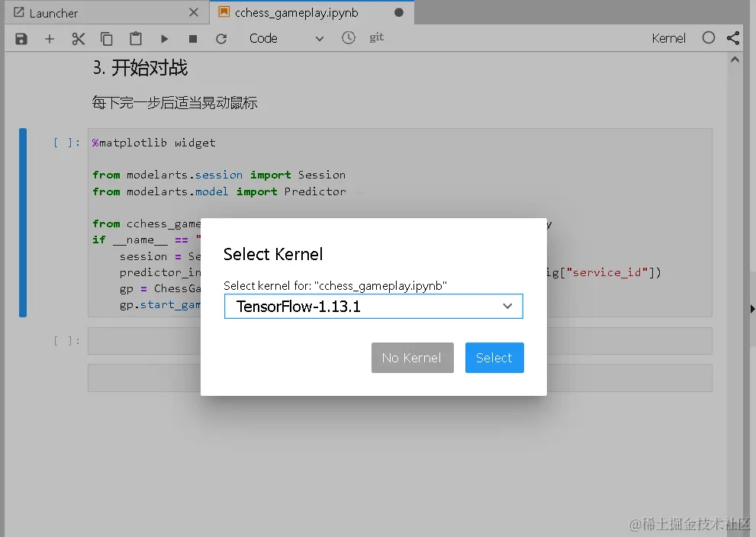
Task: Switch to the Launcher tab
Action: pyautogui.click(x=107, y=12)
